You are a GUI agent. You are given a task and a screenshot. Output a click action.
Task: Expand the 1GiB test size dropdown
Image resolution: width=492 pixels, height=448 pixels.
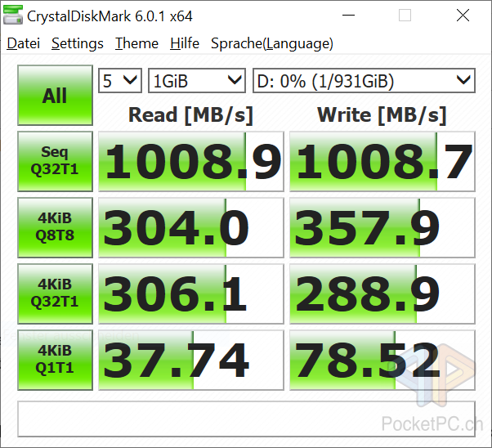coord(197,80)
